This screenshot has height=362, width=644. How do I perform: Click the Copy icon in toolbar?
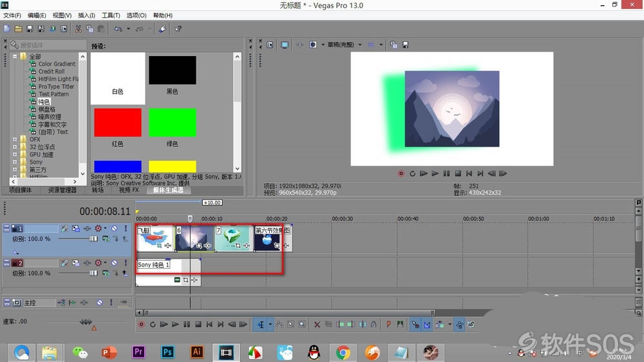point(90,29)
